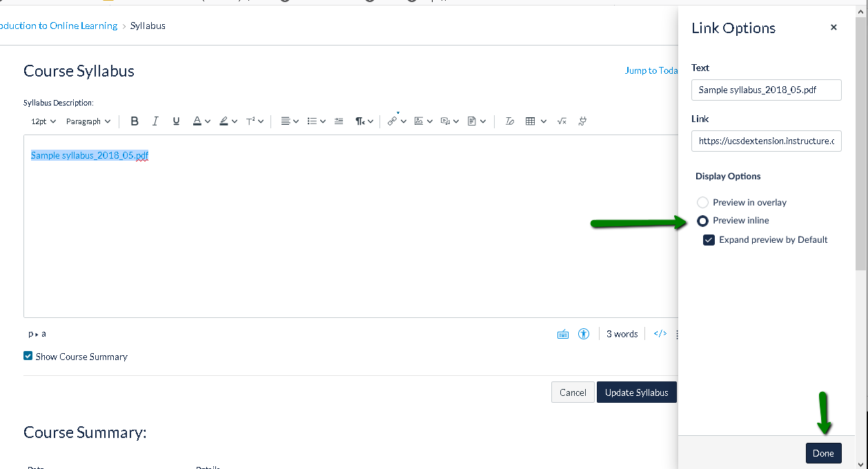Click the insert document icon
This screenshot has height=469, width=868.
(x=472, y=121)
